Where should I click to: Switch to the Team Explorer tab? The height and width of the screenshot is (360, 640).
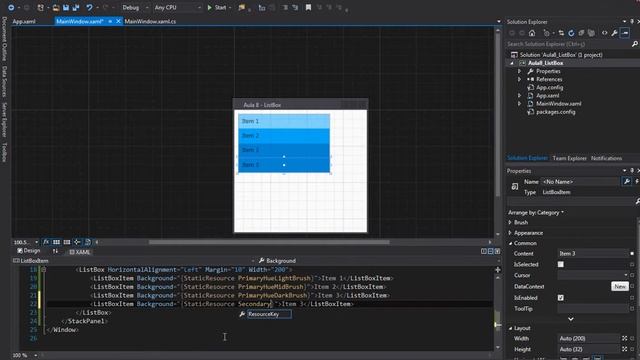pos(569,158)
